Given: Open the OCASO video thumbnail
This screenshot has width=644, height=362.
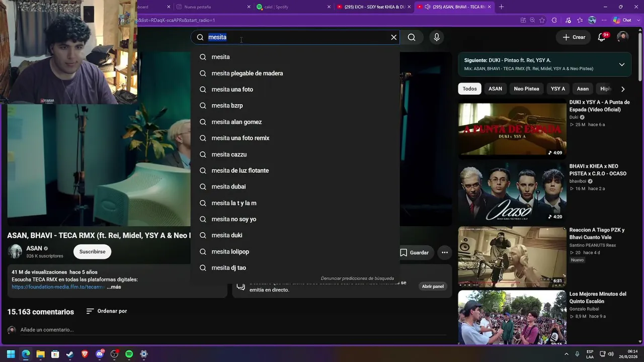Looking at the screenshot, I should 512,194.
